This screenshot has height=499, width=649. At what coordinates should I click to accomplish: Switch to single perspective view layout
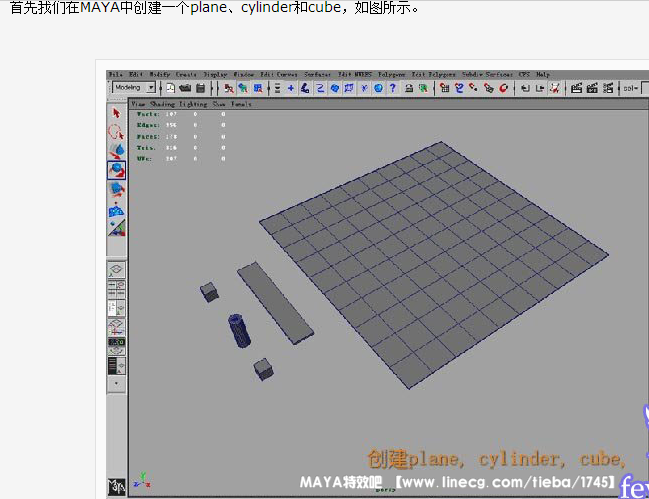[117, 270]
